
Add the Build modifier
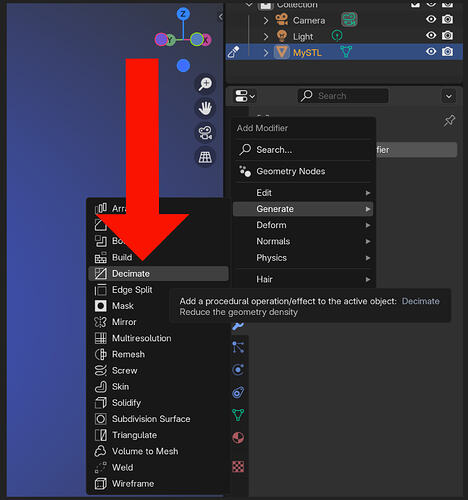coord(158,257)
